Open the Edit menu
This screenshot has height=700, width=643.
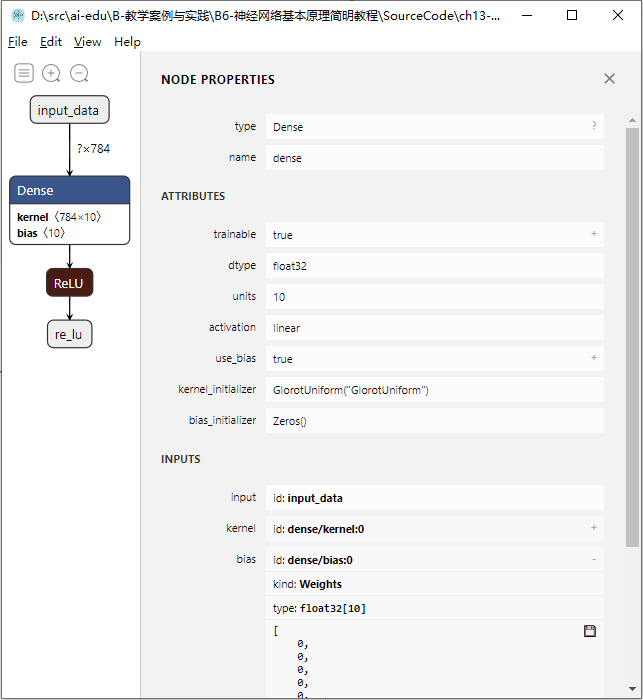coord(51,42)
